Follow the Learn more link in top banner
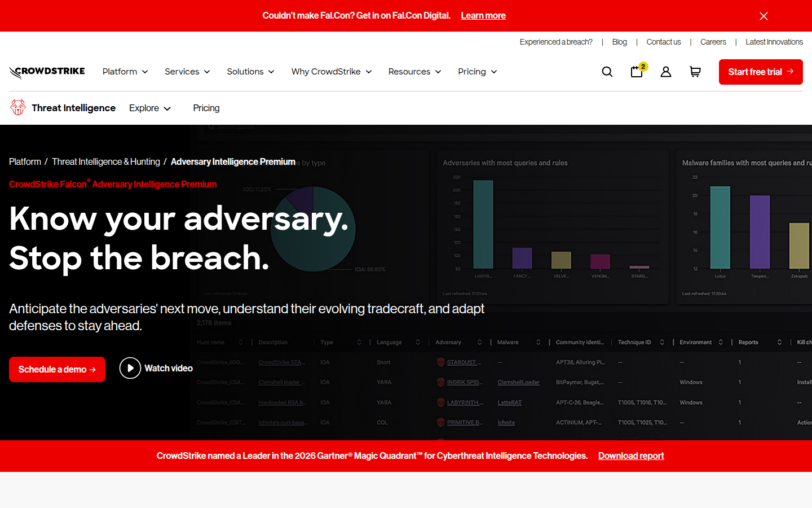 coord(483,16)
